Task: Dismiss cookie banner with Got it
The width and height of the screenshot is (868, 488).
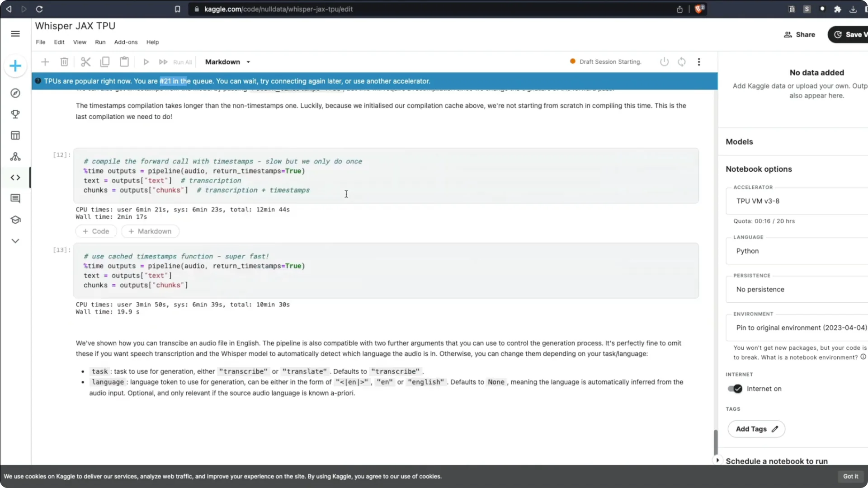Action: 850,476
